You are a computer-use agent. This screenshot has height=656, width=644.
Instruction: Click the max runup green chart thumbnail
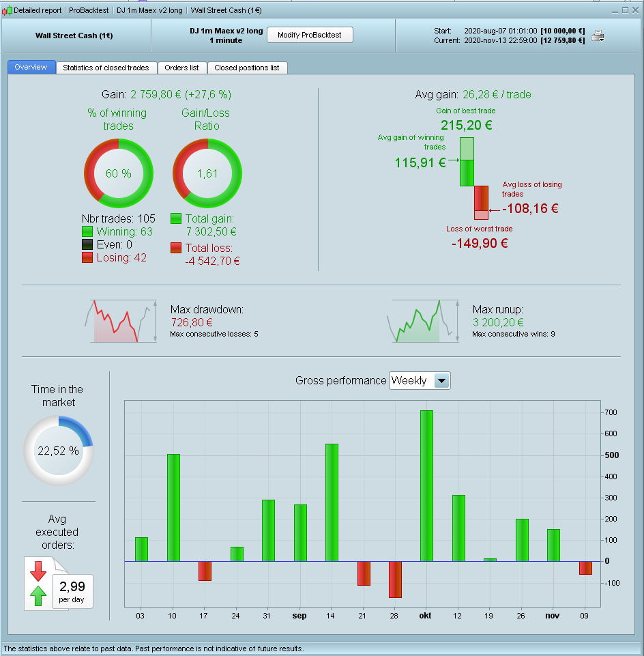pos(423,321)
